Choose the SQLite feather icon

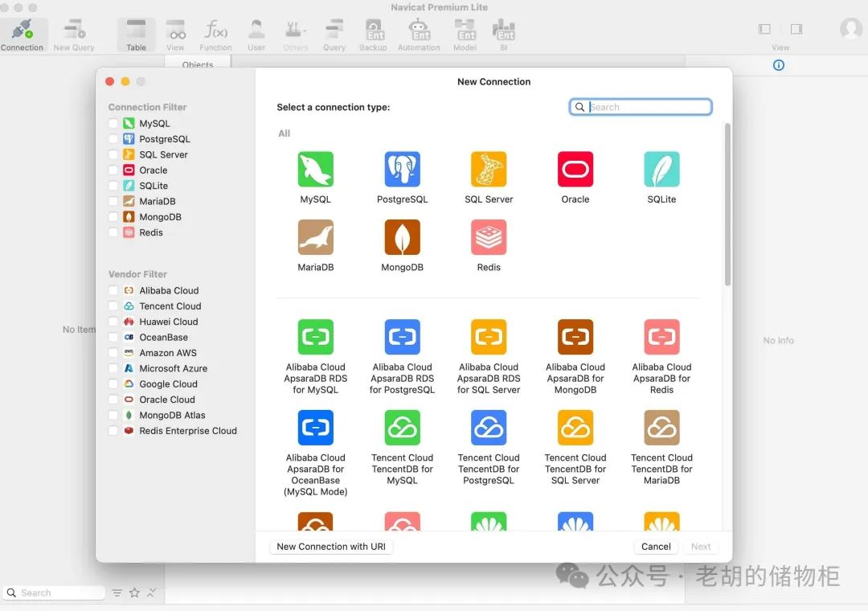tap(661, 169)
